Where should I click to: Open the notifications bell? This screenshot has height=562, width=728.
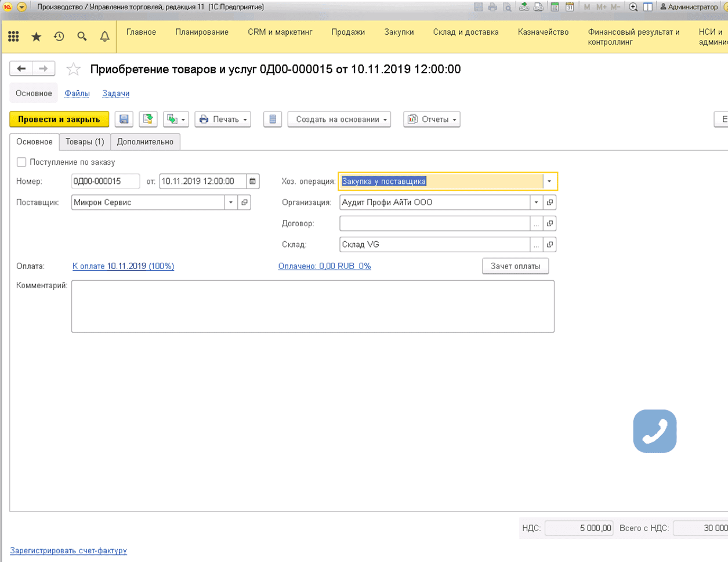click(x=104, y=37)
